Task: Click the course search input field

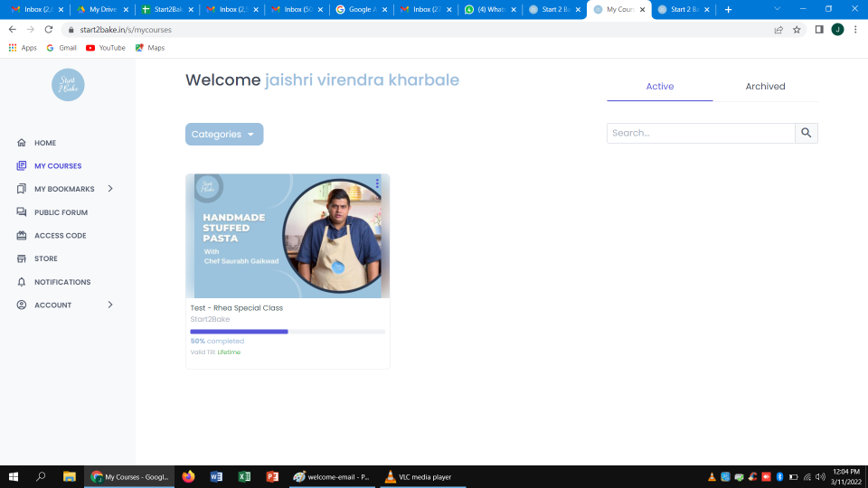Action: [x=701, y=133]
